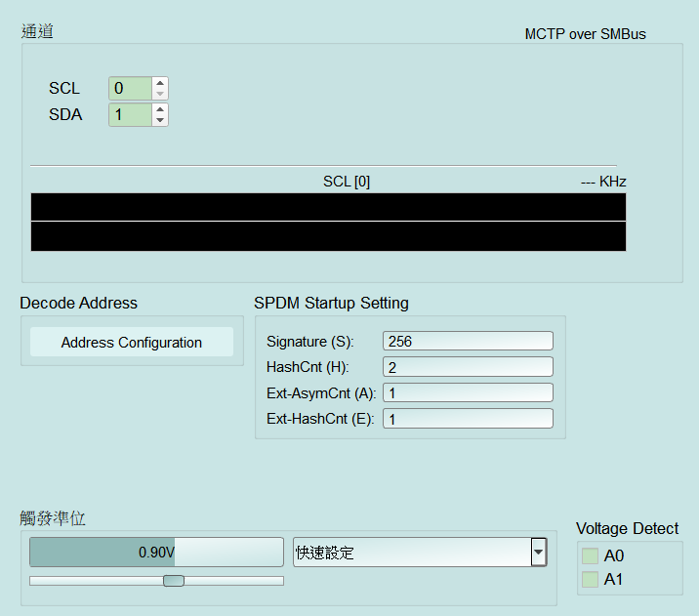The height and width of the screenshot is (616, 699).
Task: Click the 通道 section label
Action: click(37, 31)
